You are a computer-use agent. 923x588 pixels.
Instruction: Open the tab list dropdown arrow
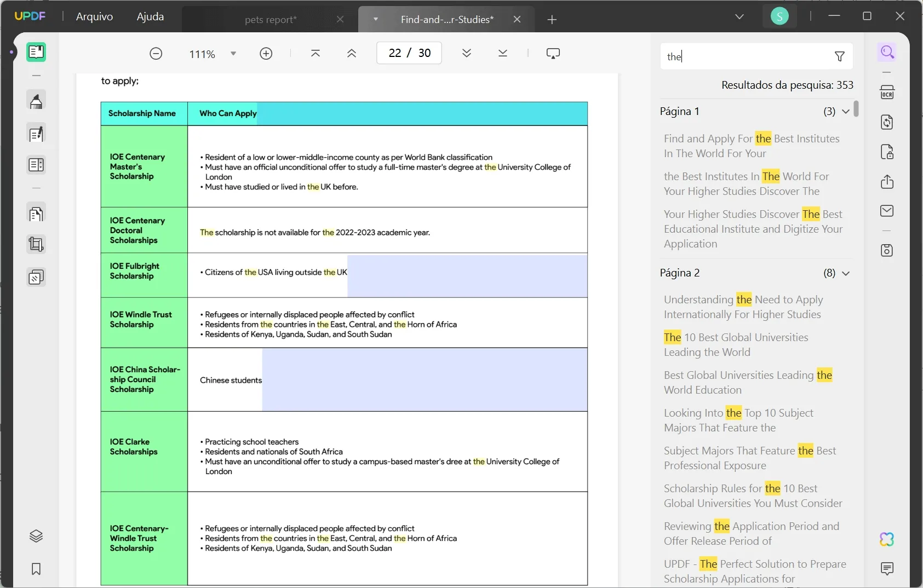[x=376, y=19]
